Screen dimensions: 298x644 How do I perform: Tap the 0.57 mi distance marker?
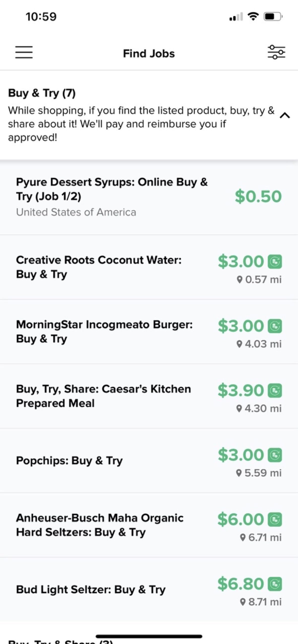(x=259, y=279)
